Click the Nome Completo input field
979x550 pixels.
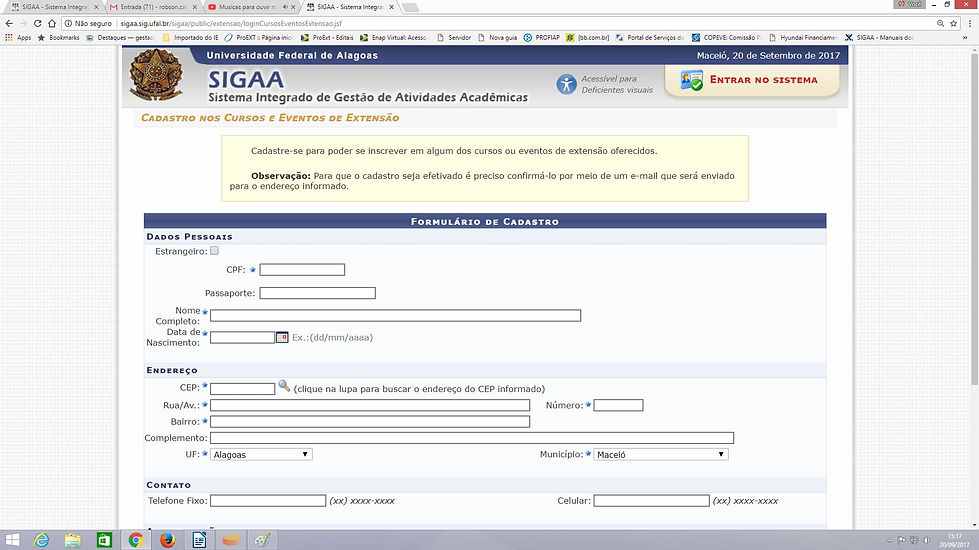(395, 315)
